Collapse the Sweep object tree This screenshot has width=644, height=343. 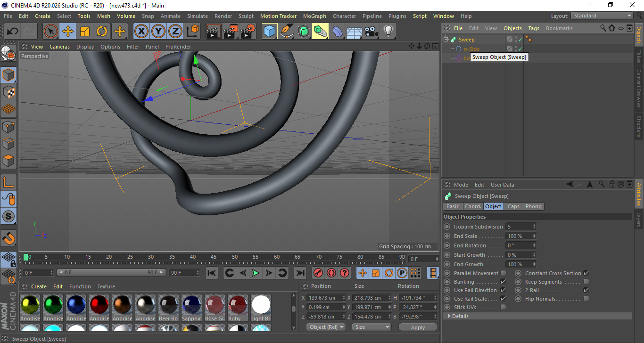pyautogui.click(x=446, y=40)
